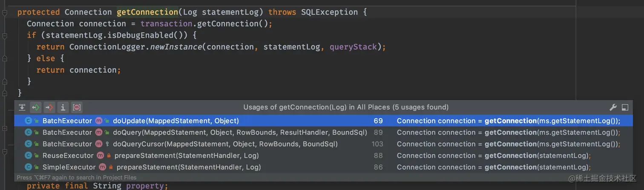Click the open in Find tool window icon
Image resolution: width=644 pixels, height=190 pixels.
[625, 107]
